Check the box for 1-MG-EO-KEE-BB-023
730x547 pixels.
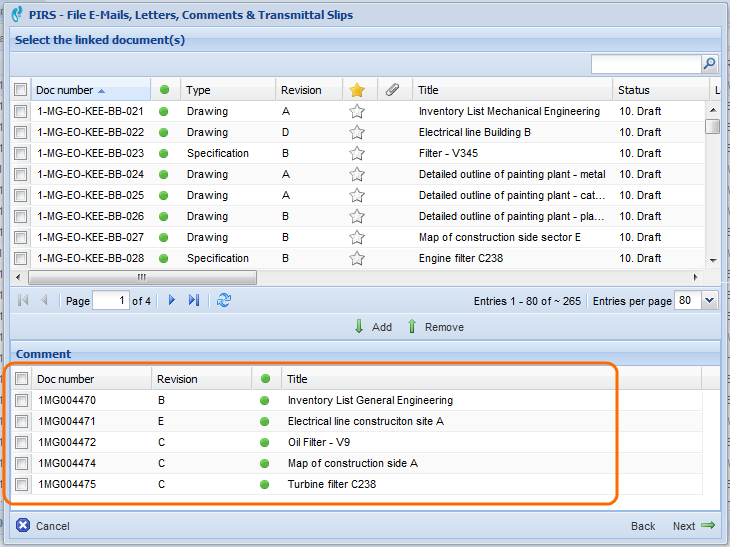[x=20, y=153]
